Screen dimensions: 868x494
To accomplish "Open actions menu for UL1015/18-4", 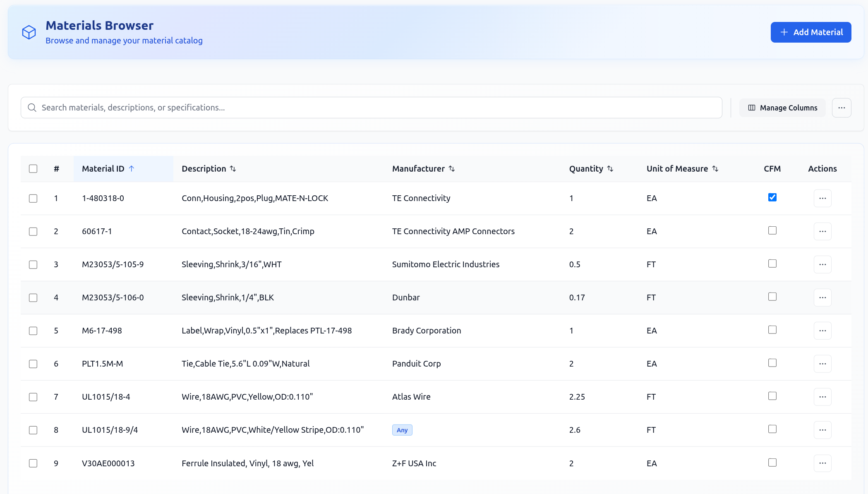I will 822,397.
